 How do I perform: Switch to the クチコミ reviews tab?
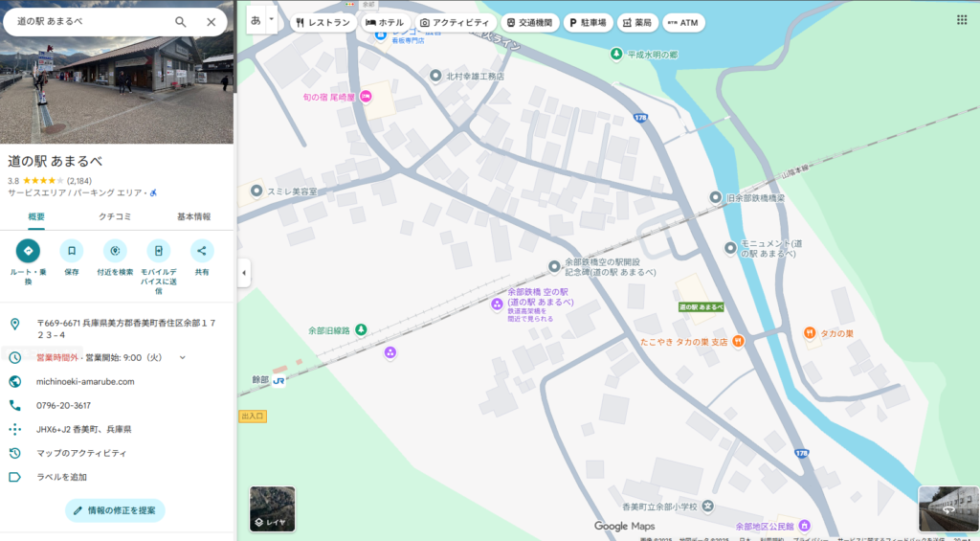(116, 216)
